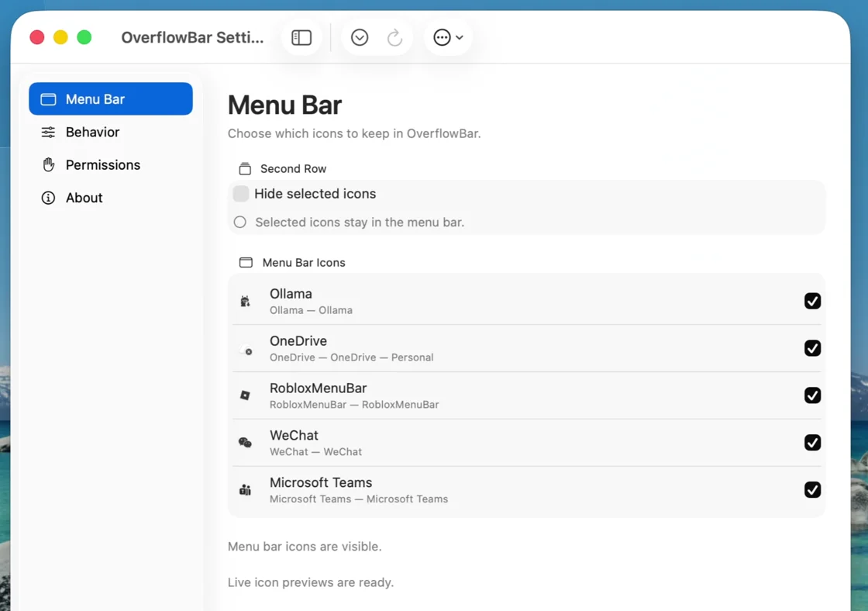Click the 'WeChat — WeChat' subtitle
This screenshot has width=868, height=611.
pyautogui.click(x=315, y=451)
